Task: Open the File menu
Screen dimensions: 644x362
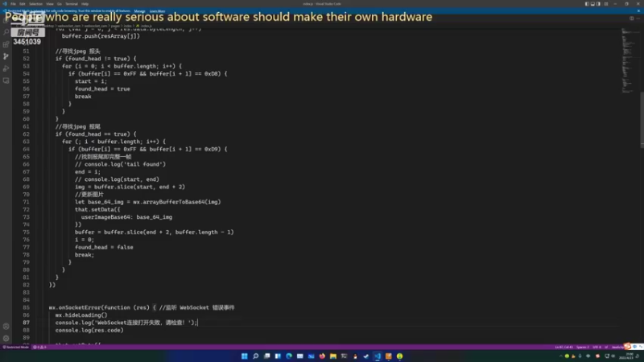Action: coord(13,4)
